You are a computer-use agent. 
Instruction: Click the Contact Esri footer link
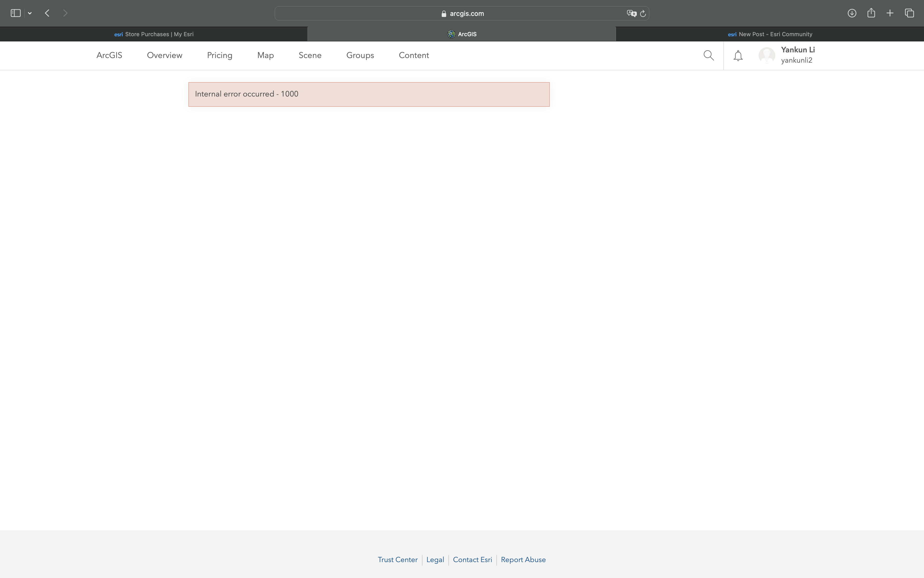pos(472,560)
